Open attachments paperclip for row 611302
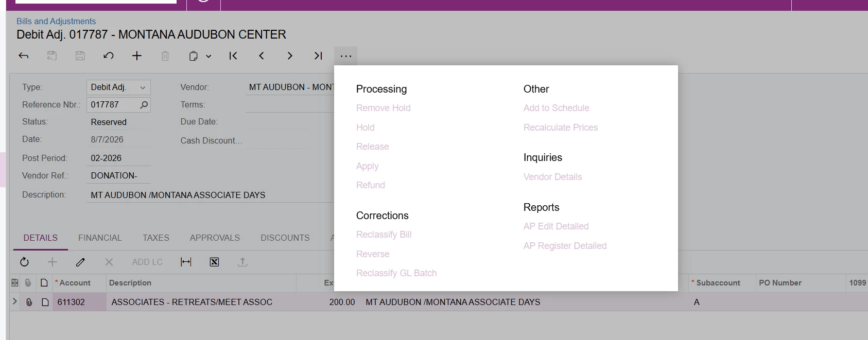 (29, 302)
